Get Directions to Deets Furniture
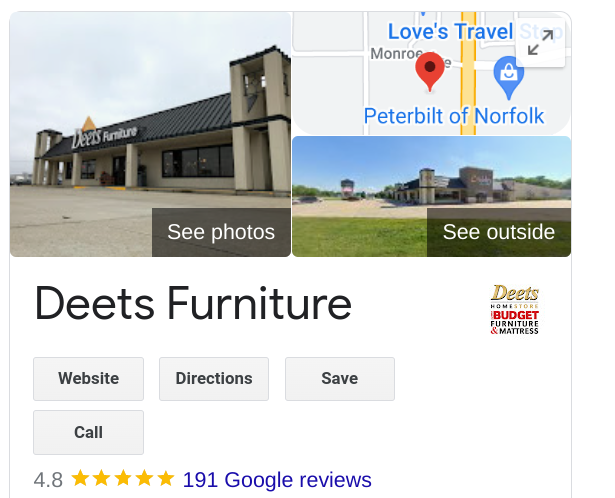This screenshot has height=498, width=615. 214,379
